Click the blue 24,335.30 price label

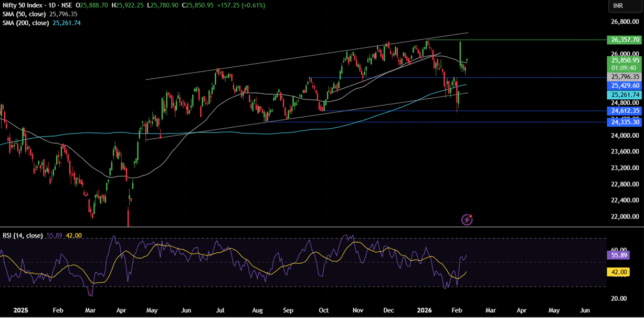[625, 122]
